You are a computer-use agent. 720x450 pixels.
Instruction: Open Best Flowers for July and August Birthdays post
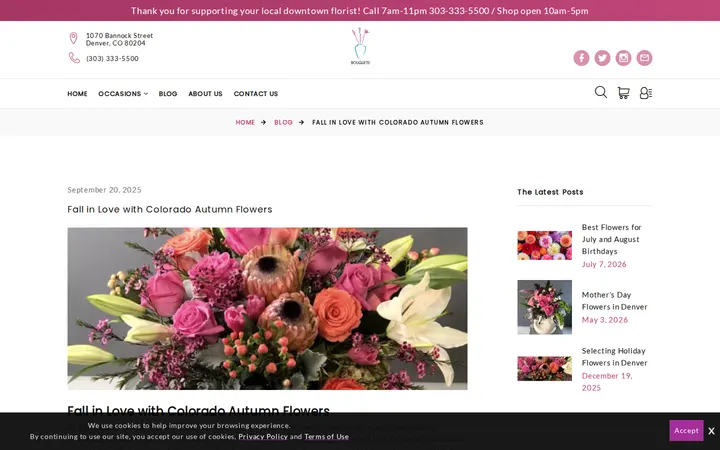(x=611, y=239)
